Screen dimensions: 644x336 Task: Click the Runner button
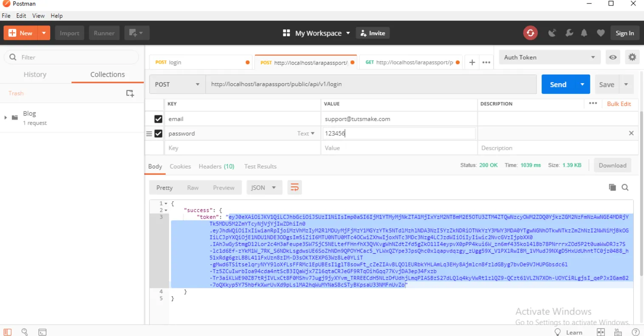pos(104,33)
